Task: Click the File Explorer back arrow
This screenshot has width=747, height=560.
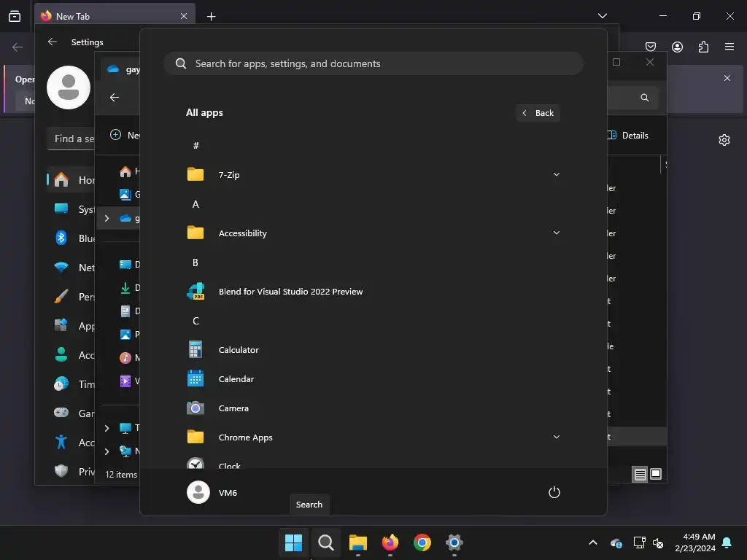Action: click(x=115, y=98)
